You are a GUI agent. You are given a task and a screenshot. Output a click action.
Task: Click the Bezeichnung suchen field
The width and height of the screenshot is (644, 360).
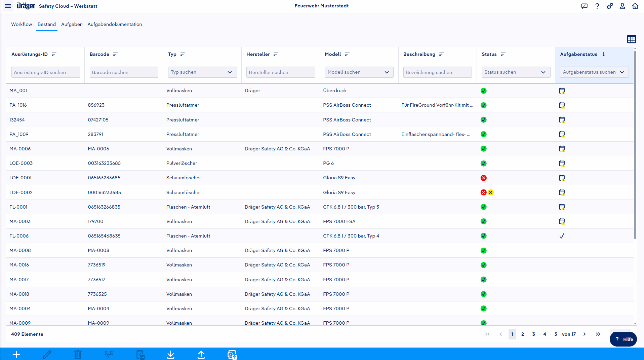[x=438, y=72]
